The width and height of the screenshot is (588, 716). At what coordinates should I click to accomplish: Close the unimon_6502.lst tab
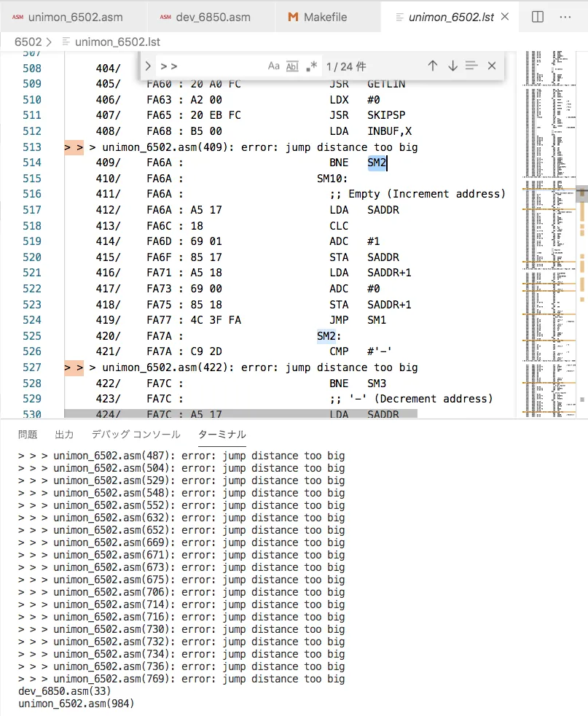pos(505,17)
